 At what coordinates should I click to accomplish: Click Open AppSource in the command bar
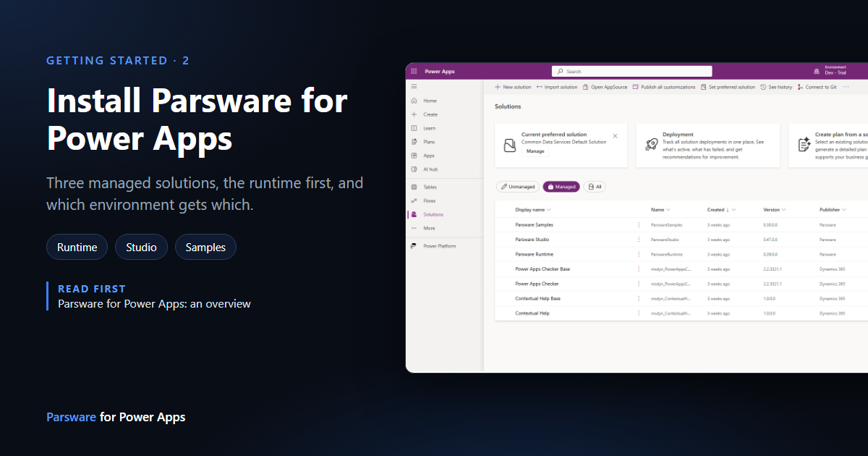(x=605, y=87)
